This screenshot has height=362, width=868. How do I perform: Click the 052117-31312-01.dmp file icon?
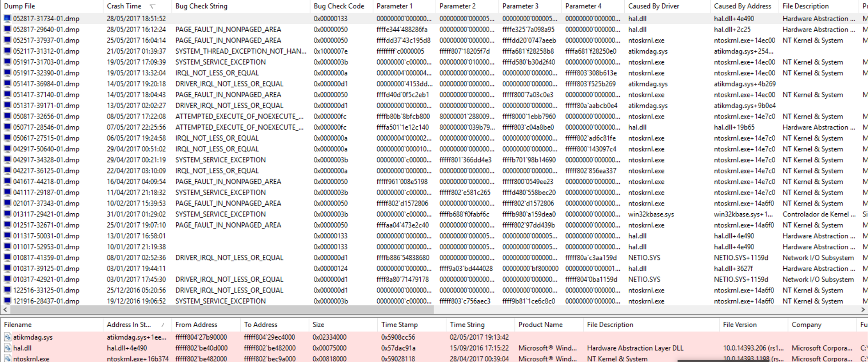pyautogui.click(x=7, y=51)
